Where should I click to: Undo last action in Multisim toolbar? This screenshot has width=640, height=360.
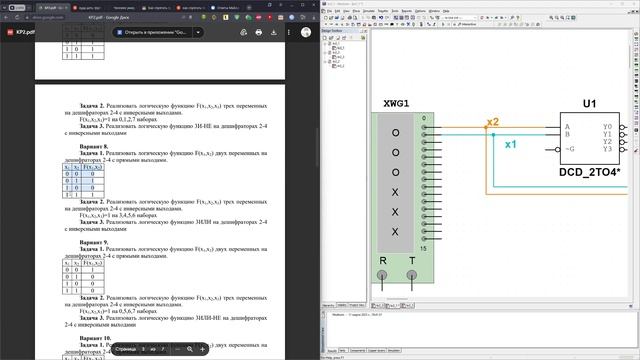380,18
